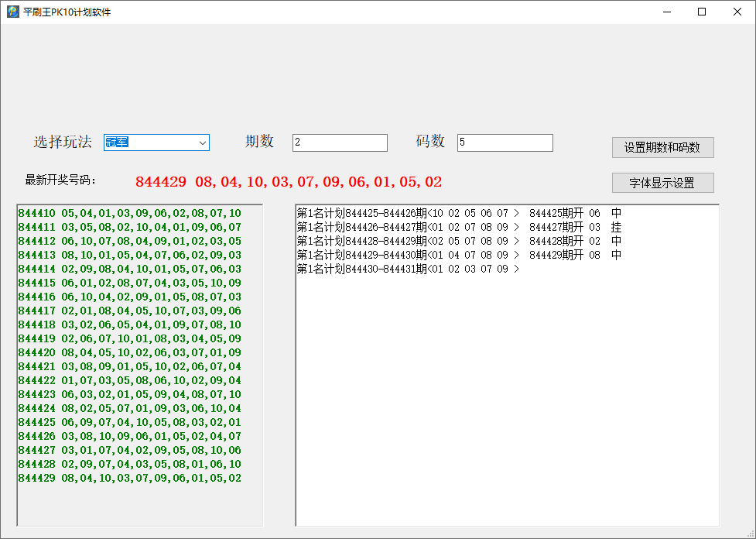Select history row 844426
The height and width of the screenshot is (539, 756).
point(130,437)
